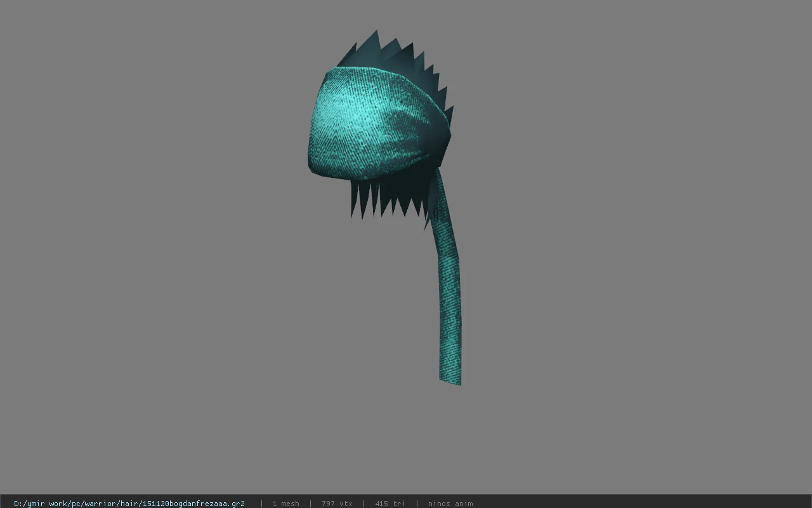
Task: Click the '415 tri' triangle count
Action: pos(390,504)
